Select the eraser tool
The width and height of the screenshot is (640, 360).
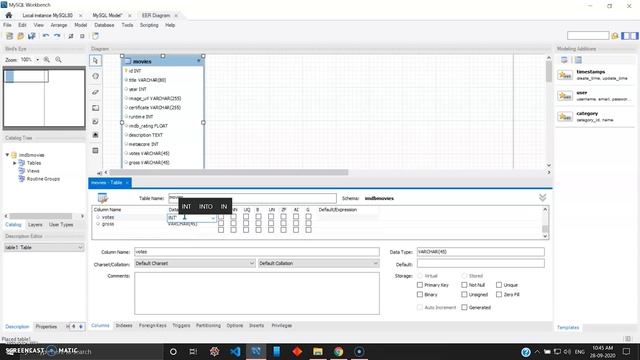tap(96, 92)
